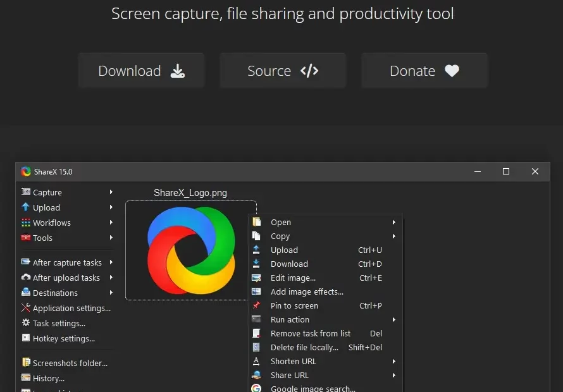
Task: Expand the After capture tasks arrow
Action: click(x=111, y=262)
